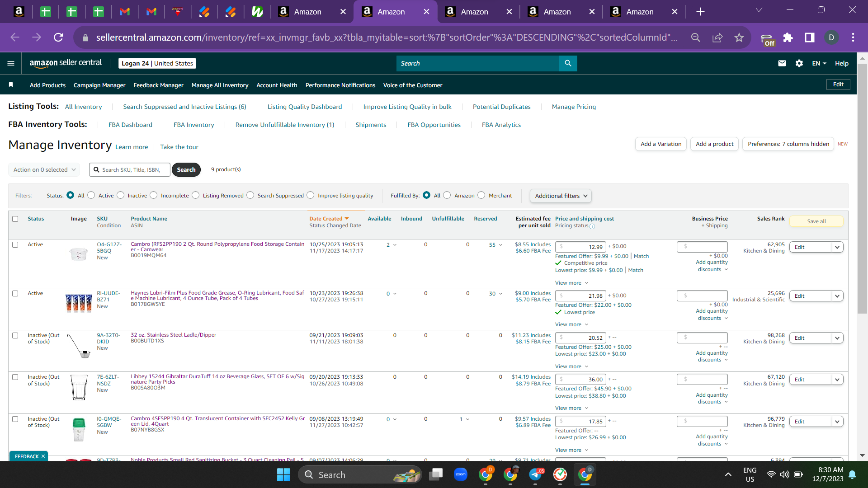Open the Windows Start menu
The height and width of the screenshot is (488, 868).
(x=283, y=475)
